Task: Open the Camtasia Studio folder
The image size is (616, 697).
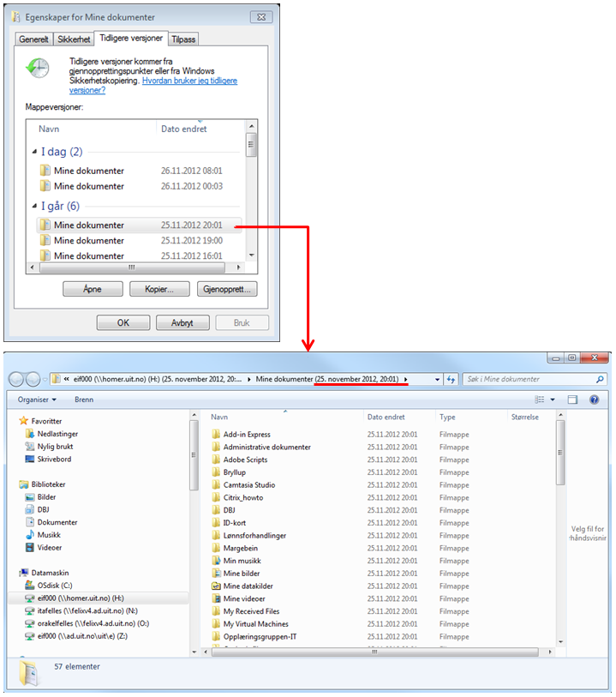Action: (x=248, y=485)
